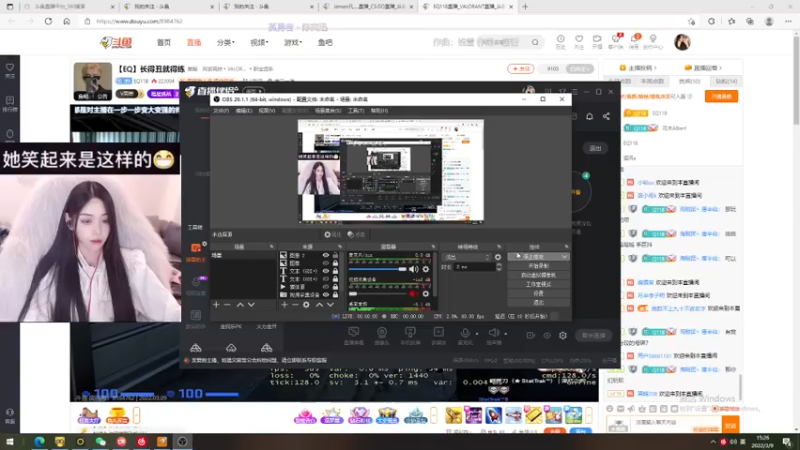Open the Windows Start menu
Screen dimensions: 800x450
pyautogui.click(x=10, y=441)
